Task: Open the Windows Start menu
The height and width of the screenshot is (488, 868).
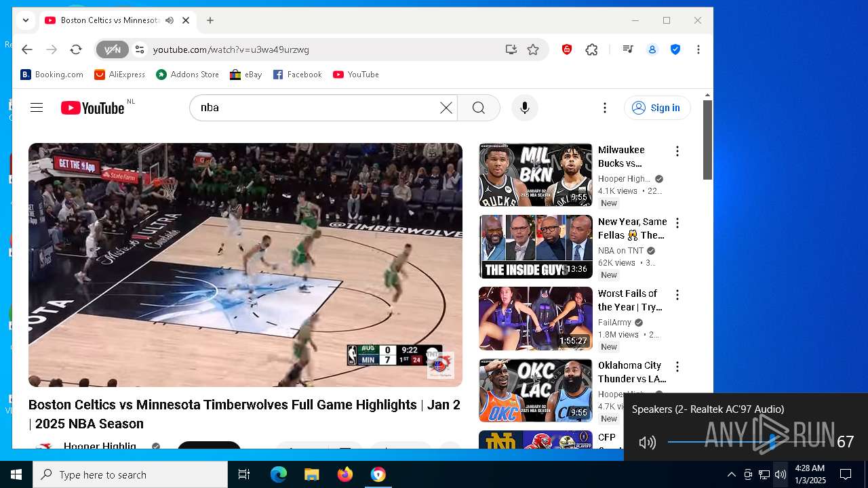Action: pyautogui.click(x=16, y=474)
